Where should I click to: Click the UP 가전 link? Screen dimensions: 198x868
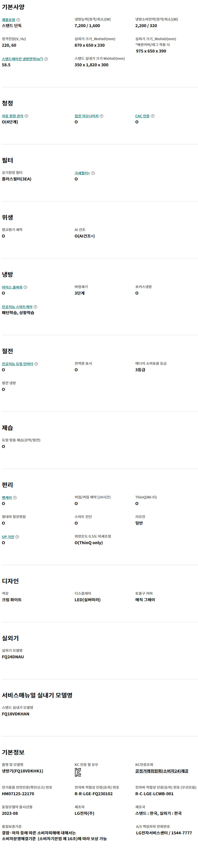[8, 537]
